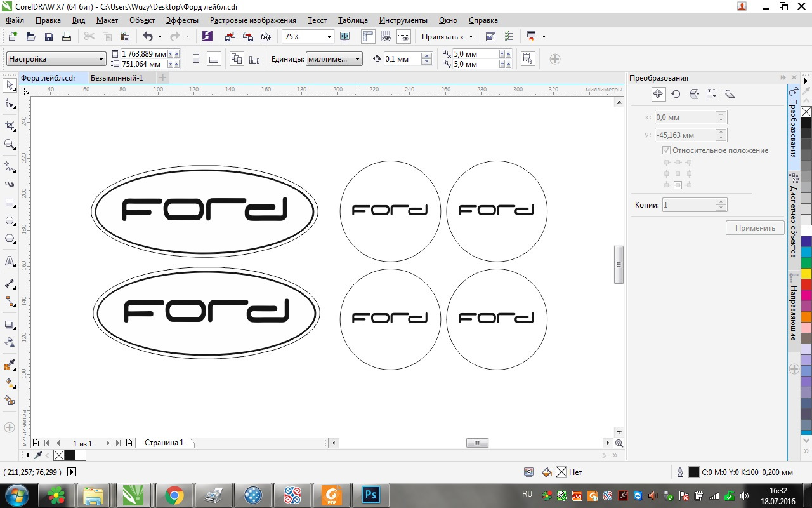The image size is (812, 508).
Task: Go to next page arrow in navigator
Action: coord(108,443)
